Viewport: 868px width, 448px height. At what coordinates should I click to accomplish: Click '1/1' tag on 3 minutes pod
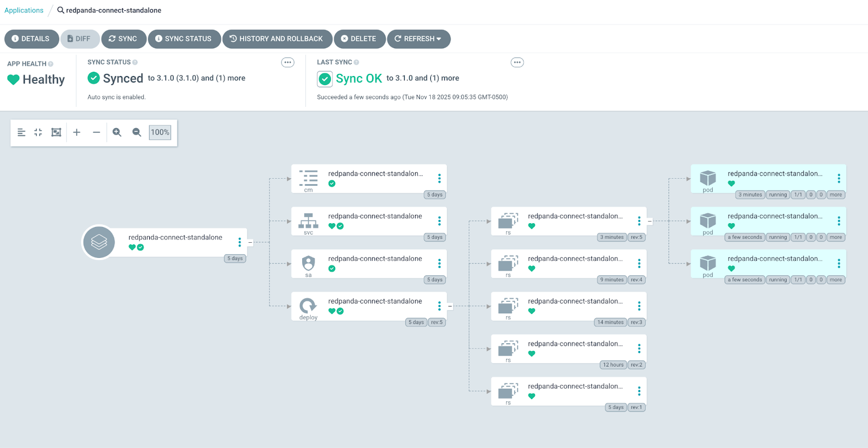(798, 195)
